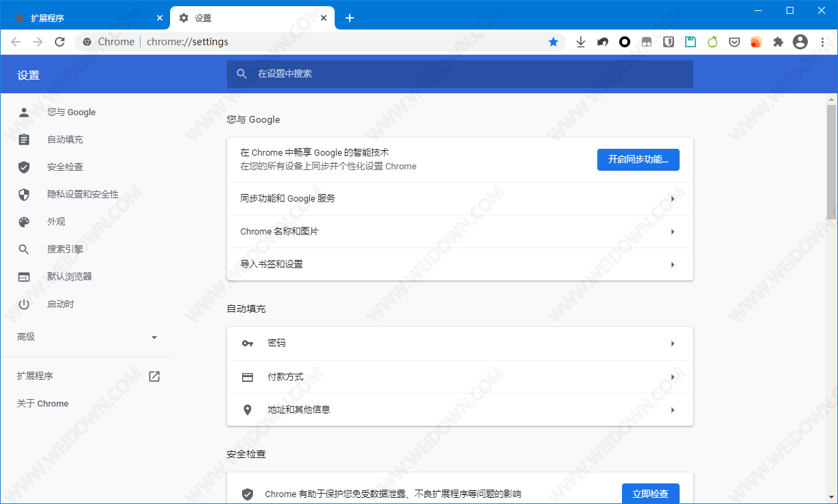Click the external link icon next to 扩展程序
The image size is (838, 504).
(x=154, y=376)
